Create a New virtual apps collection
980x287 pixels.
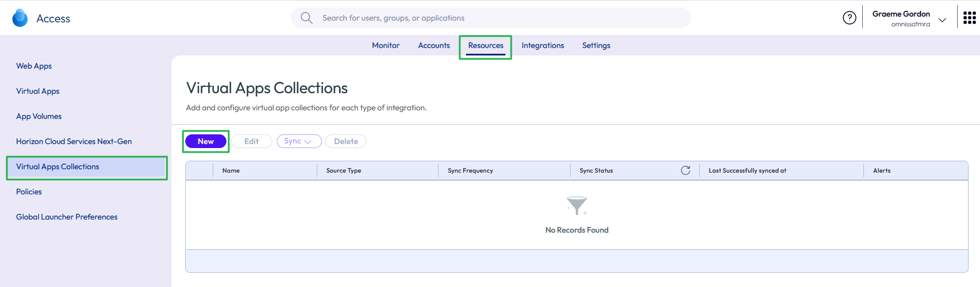click(205, 141)
